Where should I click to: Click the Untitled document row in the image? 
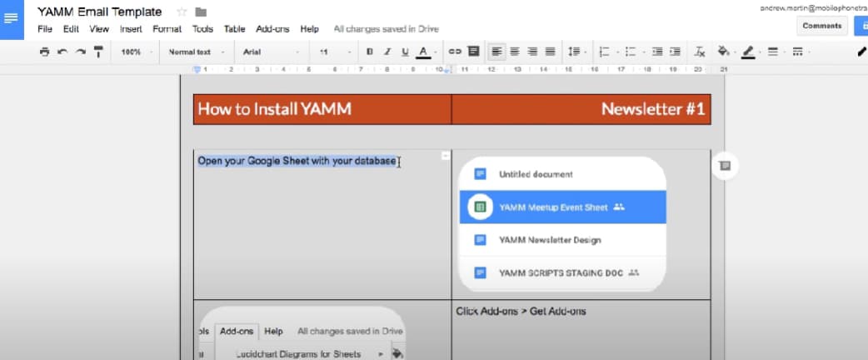pos(562,174)
